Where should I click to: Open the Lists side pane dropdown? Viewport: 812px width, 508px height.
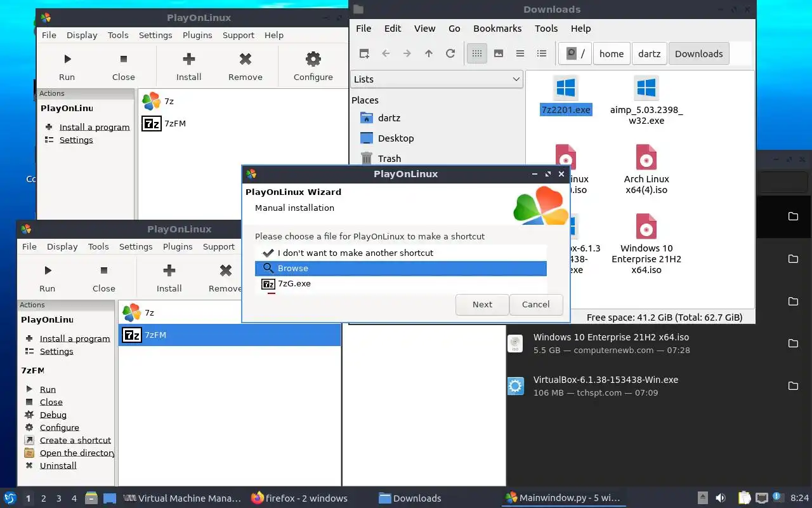click(436, 79)
